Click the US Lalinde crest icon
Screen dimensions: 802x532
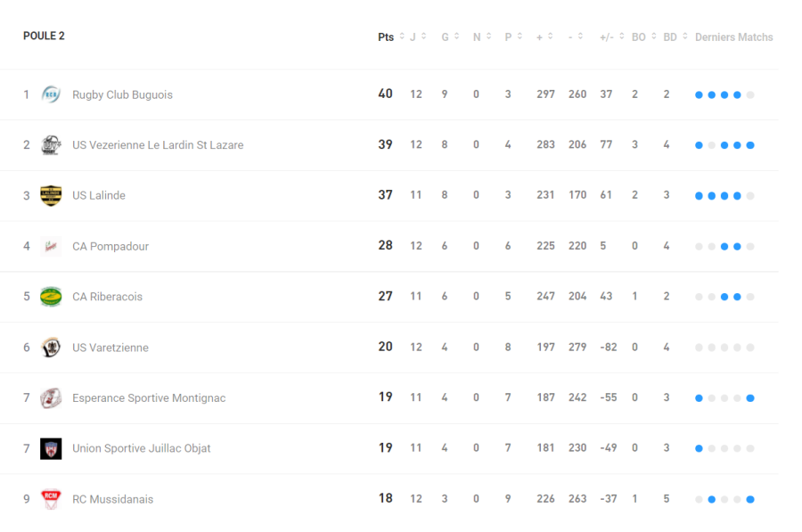[x=51, y=195]
